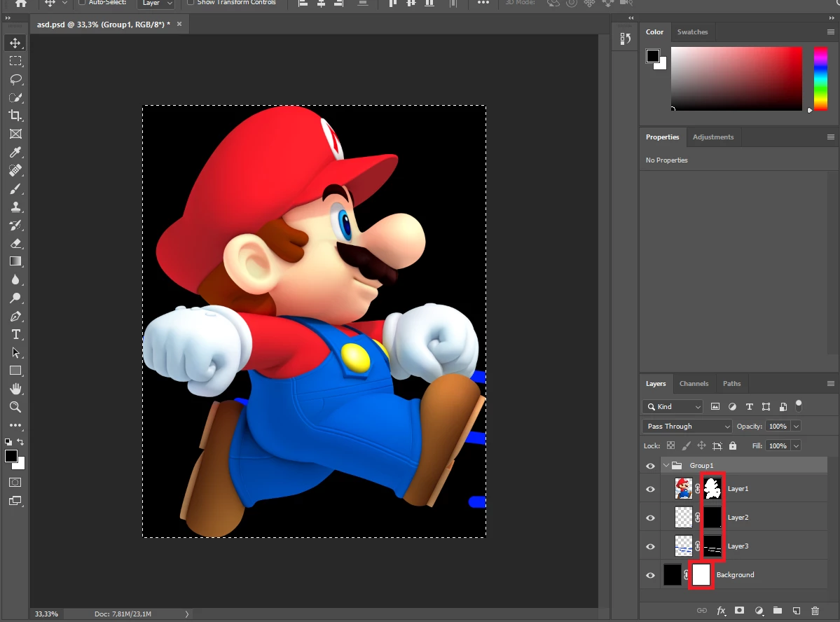The height and width of the screenshot is (622, 840).
Task: Hide Layer2 using its eye icon
Action: [650, 518]
